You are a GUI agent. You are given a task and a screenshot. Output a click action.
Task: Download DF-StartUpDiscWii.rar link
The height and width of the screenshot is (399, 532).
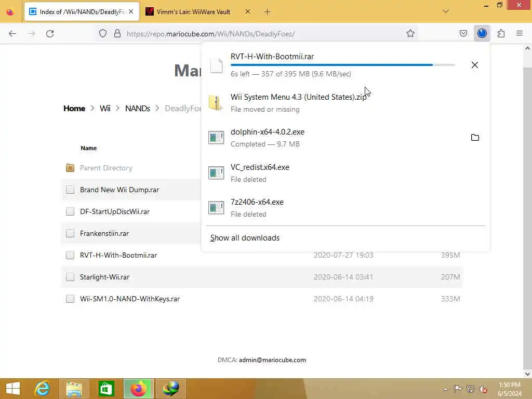[x=115, y=211]
